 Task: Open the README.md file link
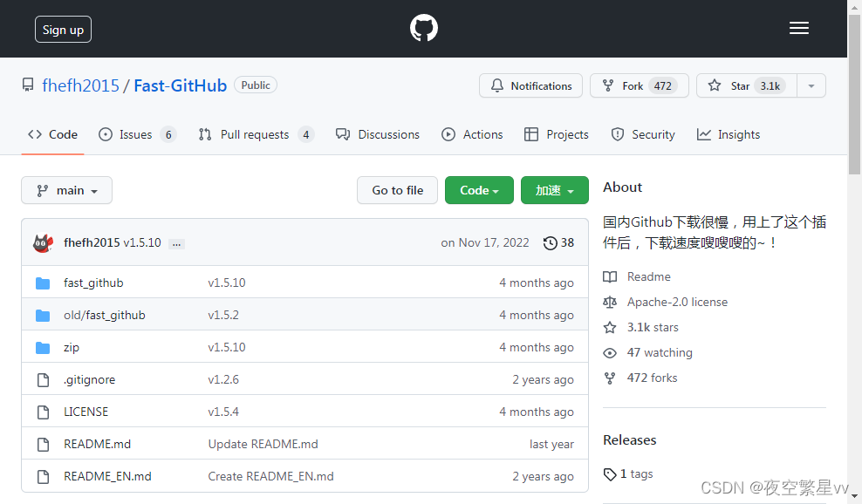pyautogui.click(x=98, y=445)
